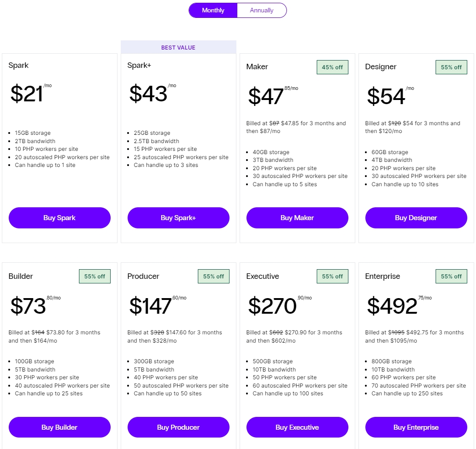
Task: Switch billing to Monthly
Action: click(213, 10)
